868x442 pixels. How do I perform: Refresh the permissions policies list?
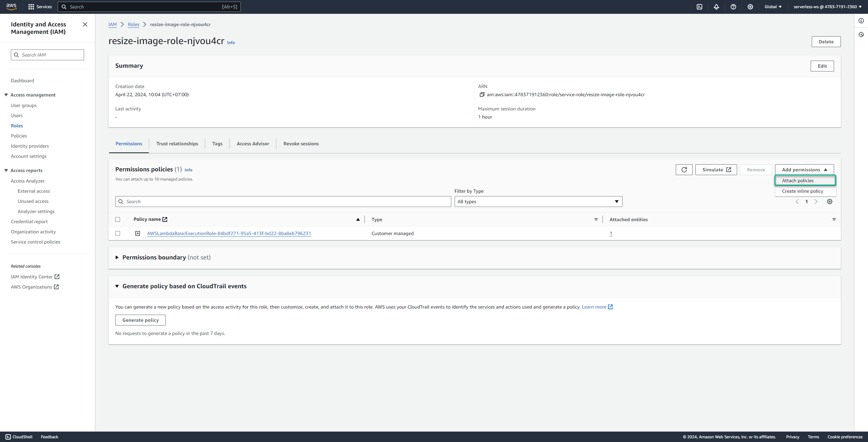coord(684,170)
